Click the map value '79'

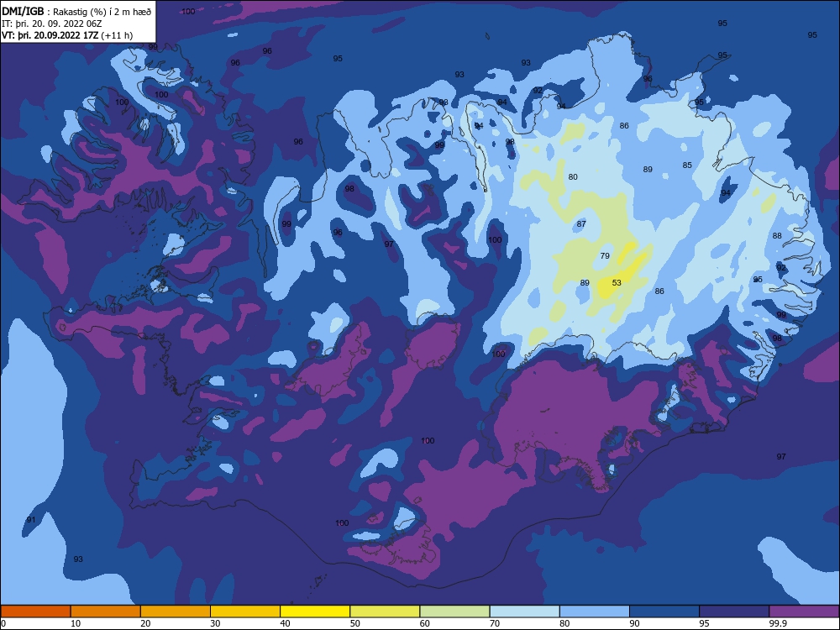point(605,255)
